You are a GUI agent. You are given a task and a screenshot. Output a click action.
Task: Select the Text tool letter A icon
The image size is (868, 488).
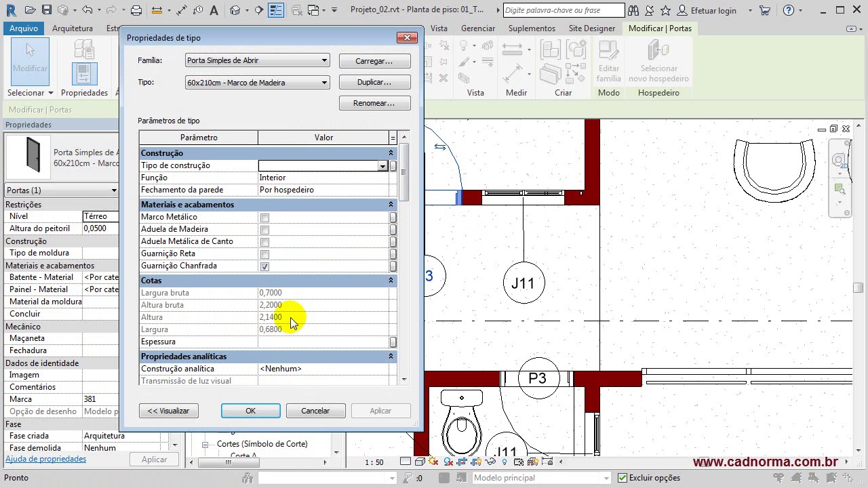pos(214,10)
